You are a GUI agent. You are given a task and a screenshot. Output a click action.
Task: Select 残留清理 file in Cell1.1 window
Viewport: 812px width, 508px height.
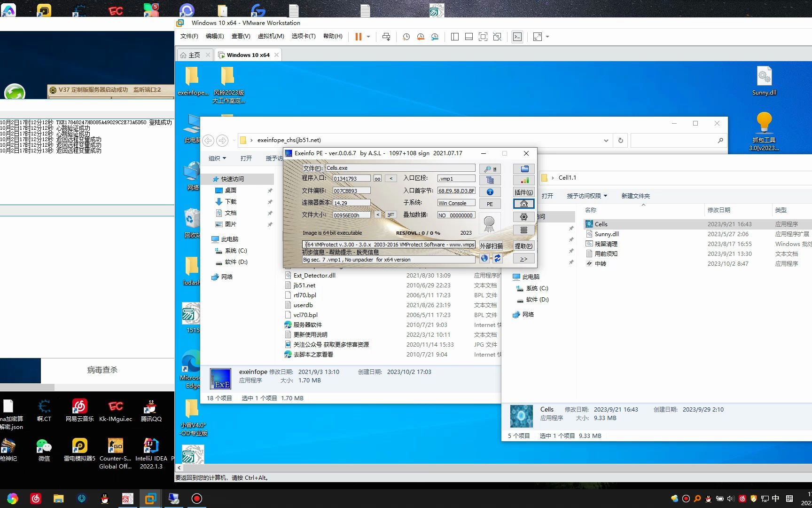[x=606, y=244]
